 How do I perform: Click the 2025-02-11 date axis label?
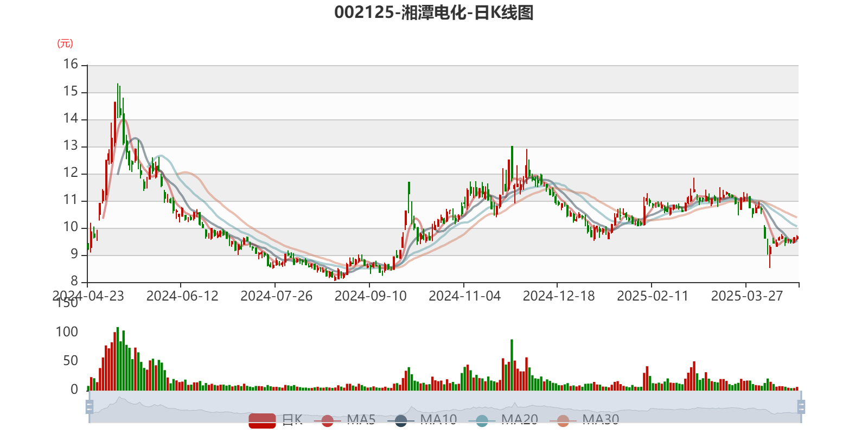click(x=653, y=296)
